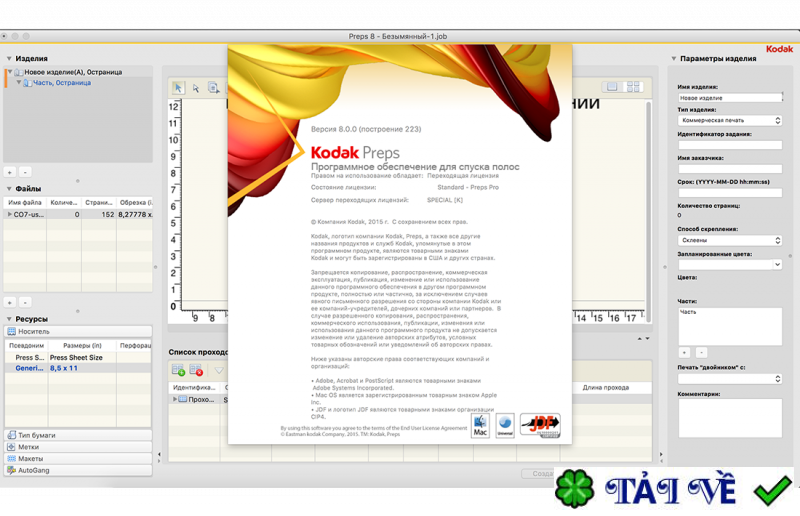
Task: Choose the page selection tool icon
Action: click(x=214, y=88)
